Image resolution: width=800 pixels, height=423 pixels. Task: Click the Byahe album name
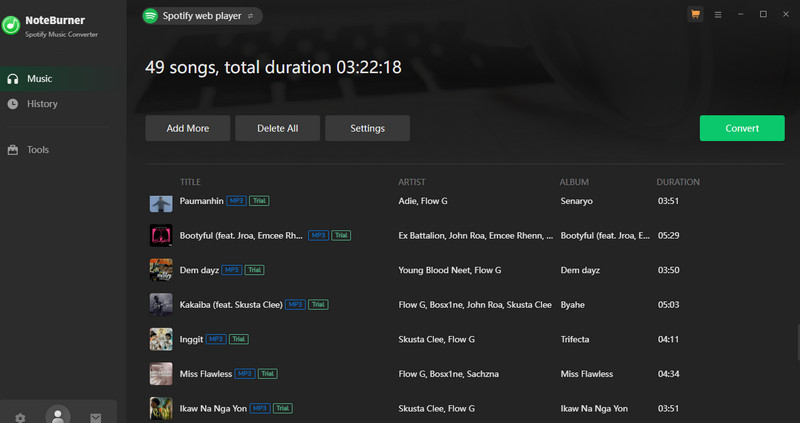point(572,305)
